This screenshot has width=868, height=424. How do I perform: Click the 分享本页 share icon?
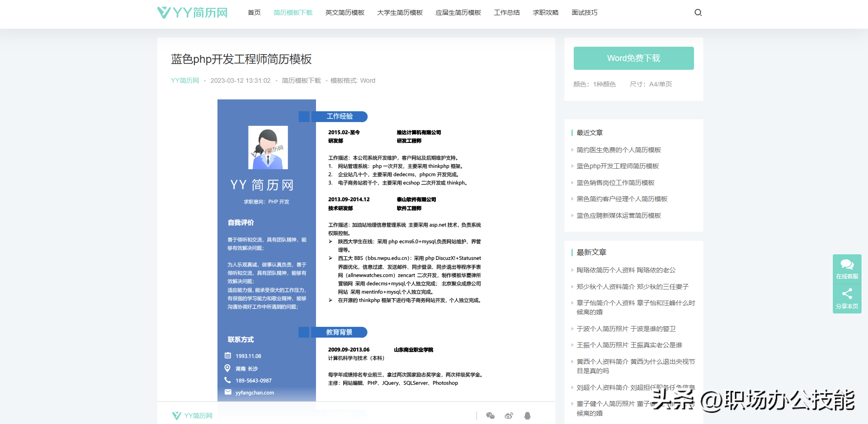coord(847,294)
